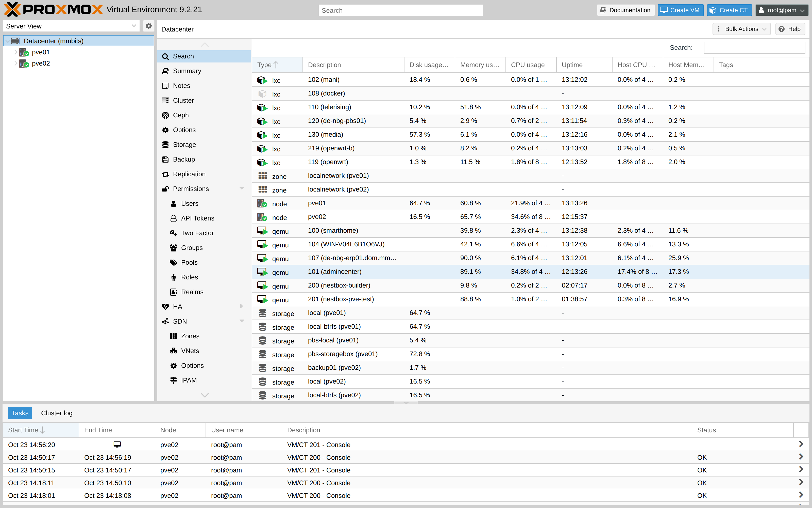Select the 101 (admincenter) row
Viewport: 812px width, 508px height.
point(530,272)
